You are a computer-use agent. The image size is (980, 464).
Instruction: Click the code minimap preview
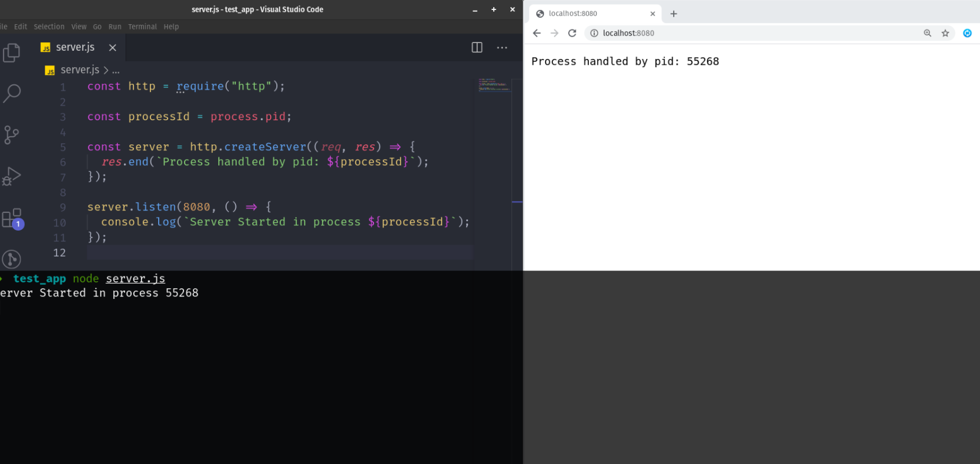(x=494, y=85)
